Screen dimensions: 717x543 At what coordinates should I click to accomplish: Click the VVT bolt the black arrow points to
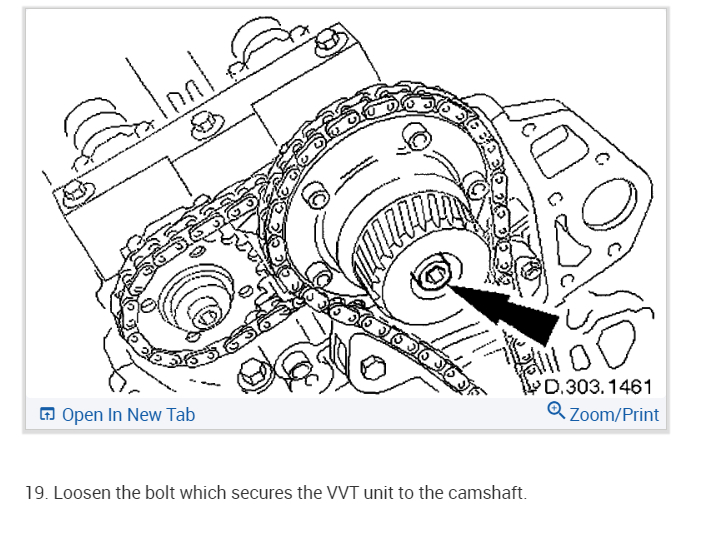coord(433,276)
